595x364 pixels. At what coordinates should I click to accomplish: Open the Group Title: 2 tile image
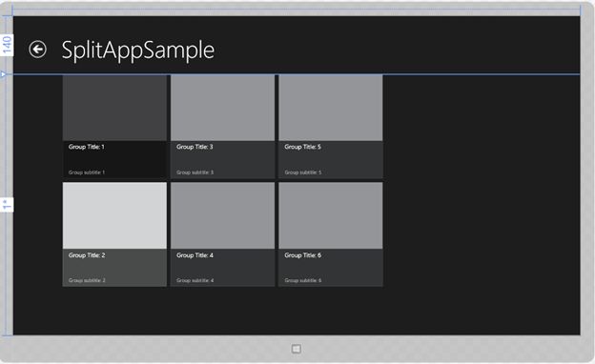click(114, 215)
